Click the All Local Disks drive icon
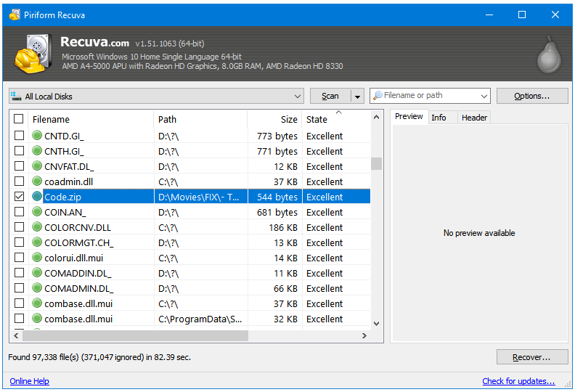 (x=16, y=97)
